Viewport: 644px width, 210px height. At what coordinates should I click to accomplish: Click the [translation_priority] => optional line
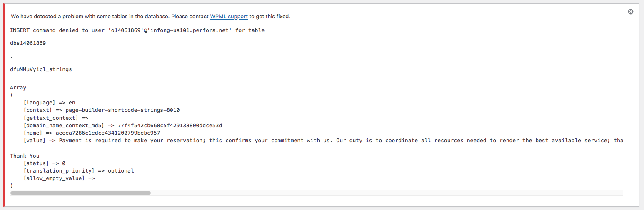tap(79, 171)
